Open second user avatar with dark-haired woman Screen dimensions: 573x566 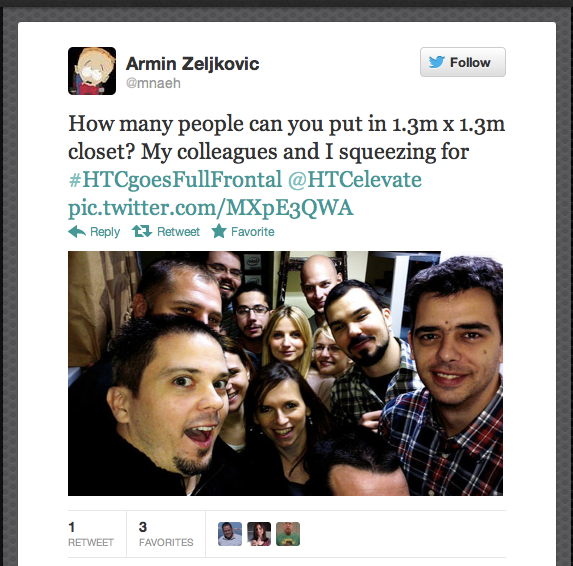tap(259, 534)
